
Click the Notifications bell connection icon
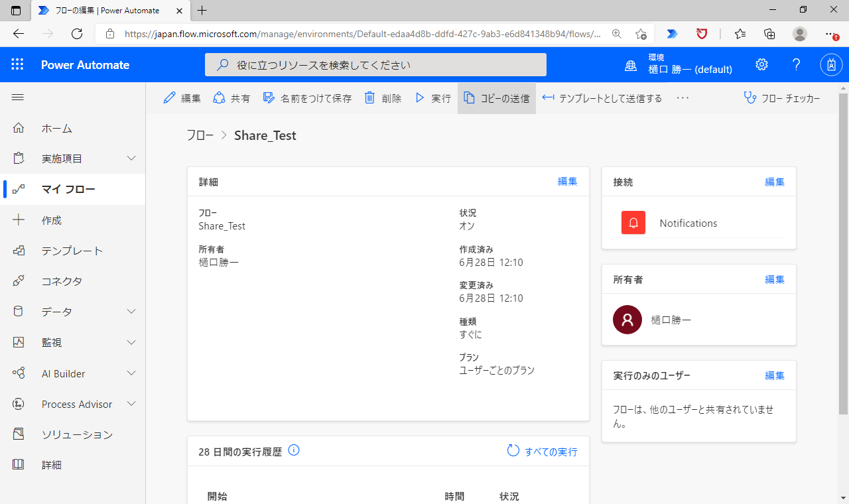(633, 223)
